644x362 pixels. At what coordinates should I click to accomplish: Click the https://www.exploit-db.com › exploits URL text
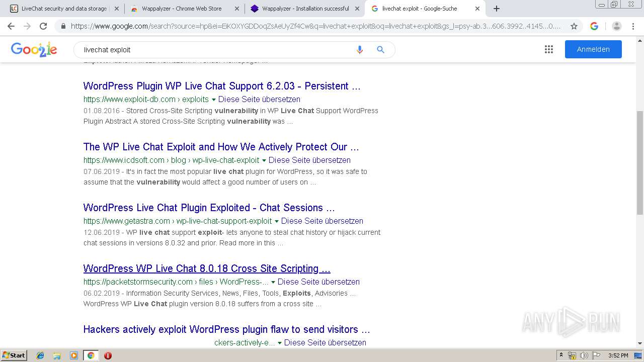click(x=146, y=100)
